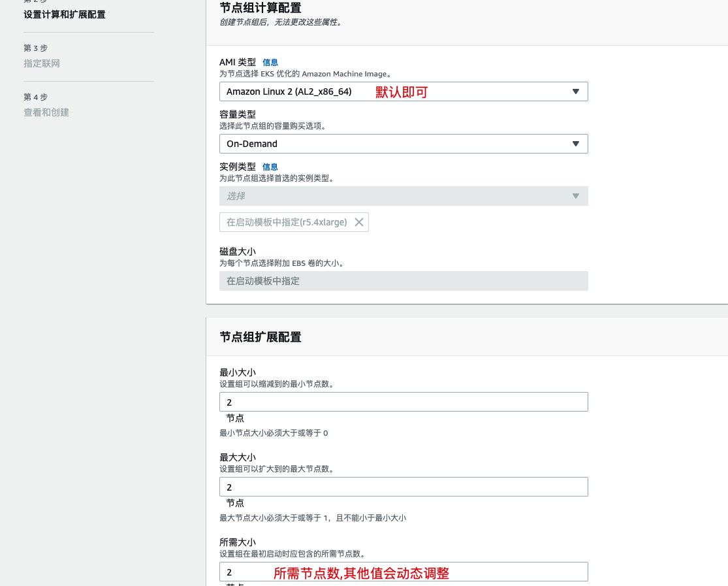Click the 磁盘大小 disabled field
Screen dimensions: 728x586
coord(404,281)
